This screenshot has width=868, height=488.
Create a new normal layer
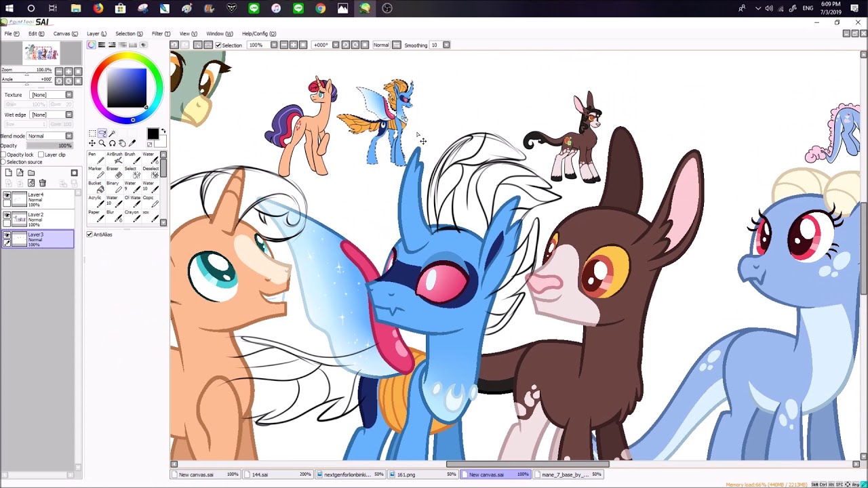tap(9, 172)
